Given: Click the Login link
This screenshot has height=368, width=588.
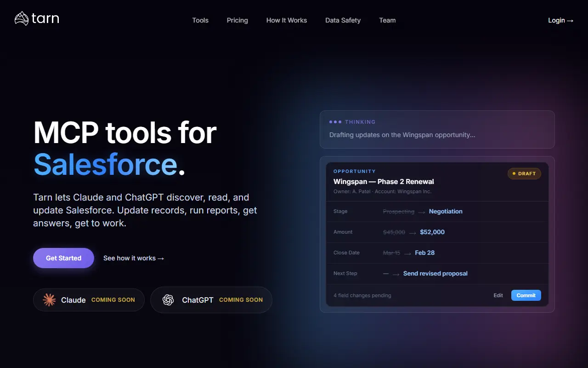Looking at the screenshot, I should [x=561, y=20].
